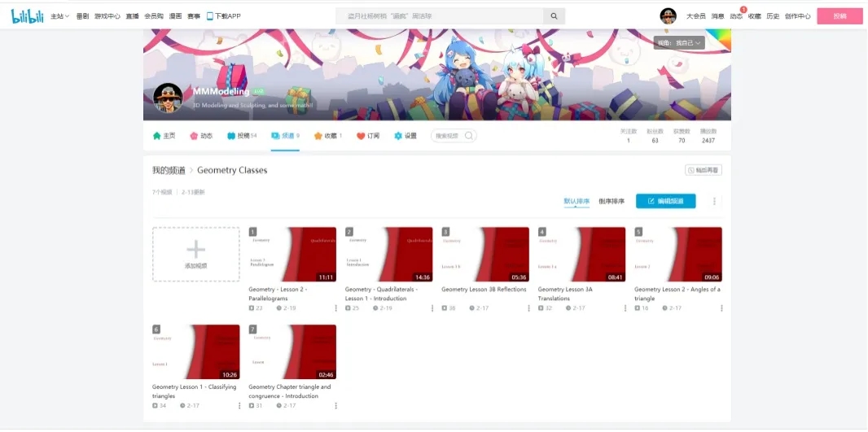Click title 'Geometry Lesson 1 - Classifying triangles'
Image resolution: width=868 pixels, height=432 pixels.
[195, 391]
